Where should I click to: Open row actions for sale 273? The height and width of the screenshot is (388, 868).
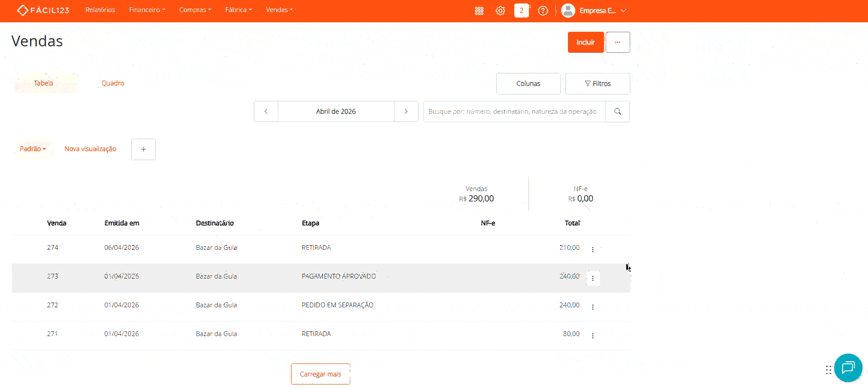593,278
